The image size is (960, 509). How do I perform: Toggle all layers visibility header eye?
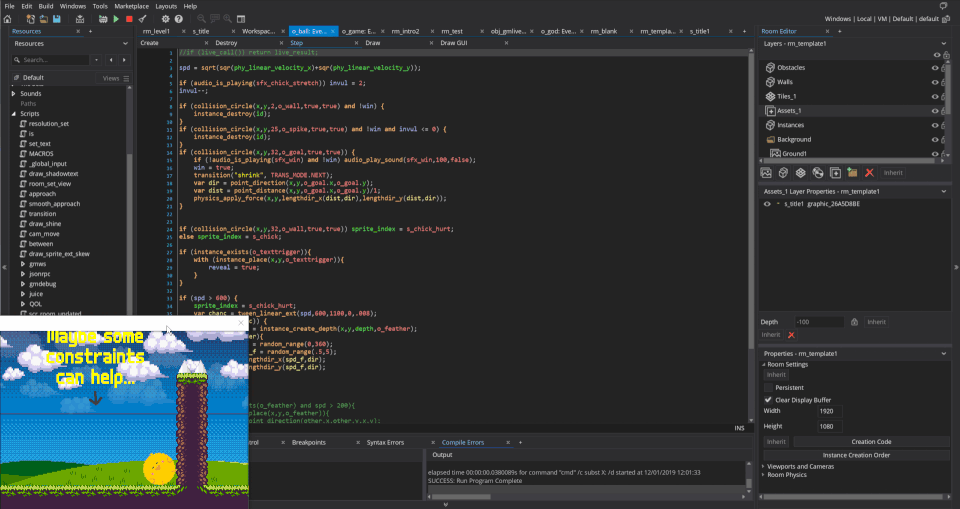coord(936,55)
